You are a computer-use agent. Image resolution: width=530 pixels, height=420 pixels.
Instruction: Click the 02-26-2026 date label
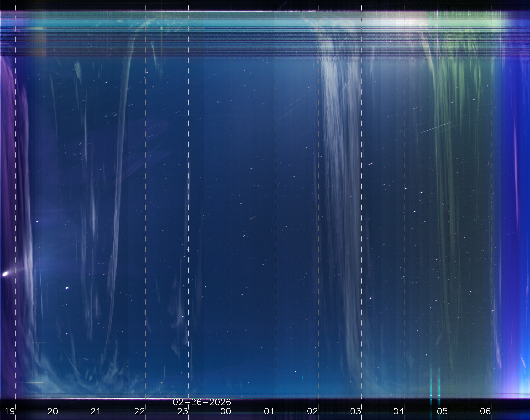[202, 402]
